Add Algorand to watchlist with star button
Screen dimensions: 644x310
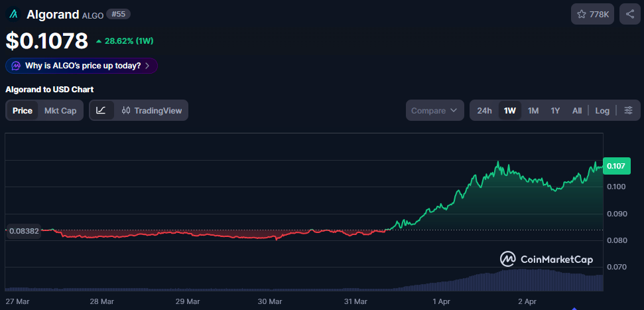(x=592, y=15)
